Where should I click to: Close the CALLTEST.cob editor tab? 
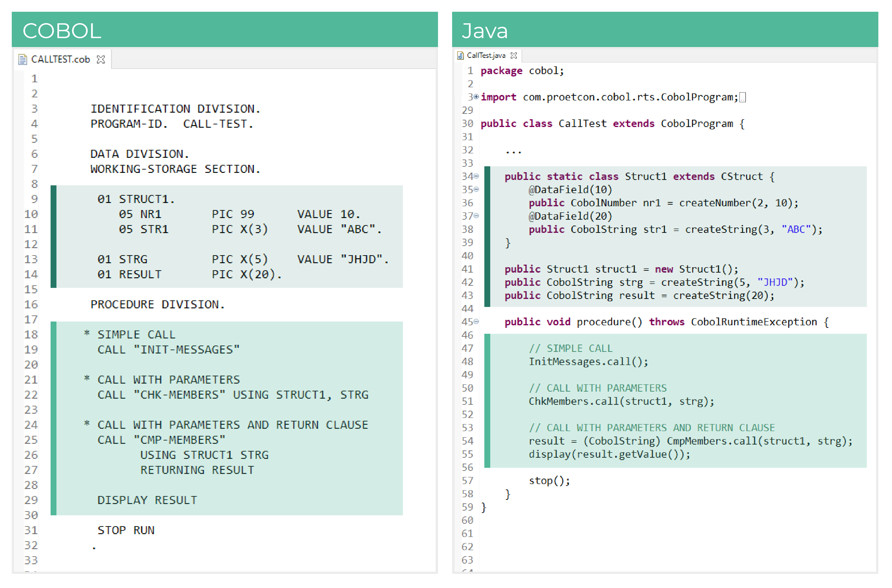click(100, 59)
